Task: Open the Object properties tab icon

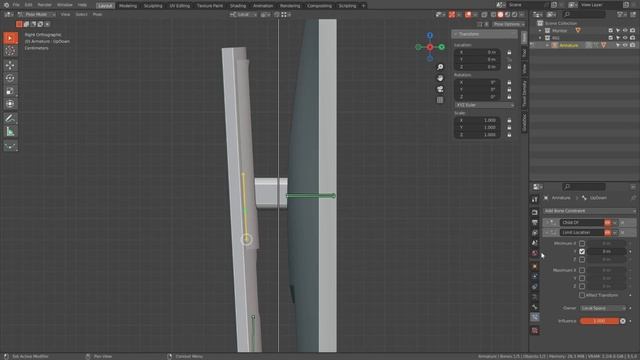Action: (535, 267)
